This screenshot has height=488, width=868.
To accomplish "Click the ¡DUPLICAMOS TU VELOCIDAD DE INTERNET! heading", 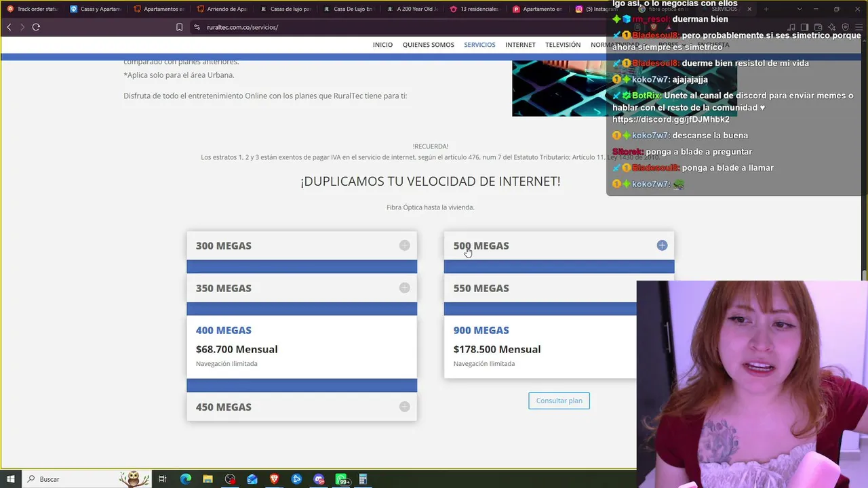I will point(431,181).
